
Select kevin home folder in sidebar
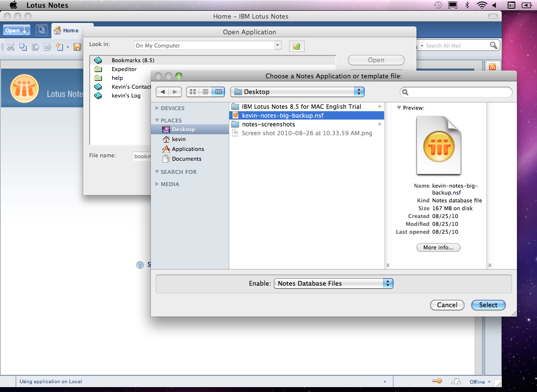(x=190, y=139)
